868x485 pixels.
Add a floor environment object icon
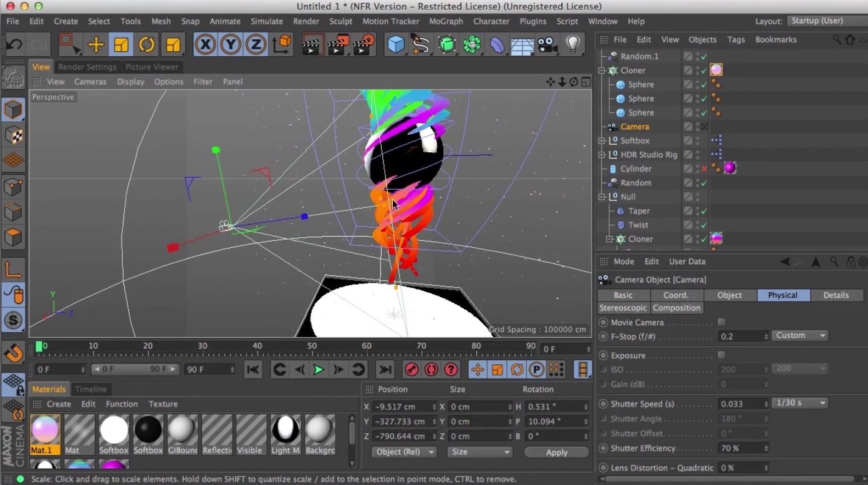(522, 45)
